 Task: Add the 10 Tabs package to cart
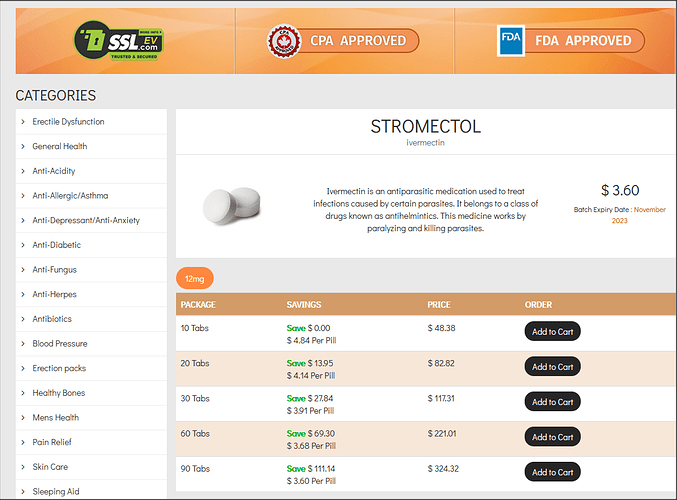(552, 332)
